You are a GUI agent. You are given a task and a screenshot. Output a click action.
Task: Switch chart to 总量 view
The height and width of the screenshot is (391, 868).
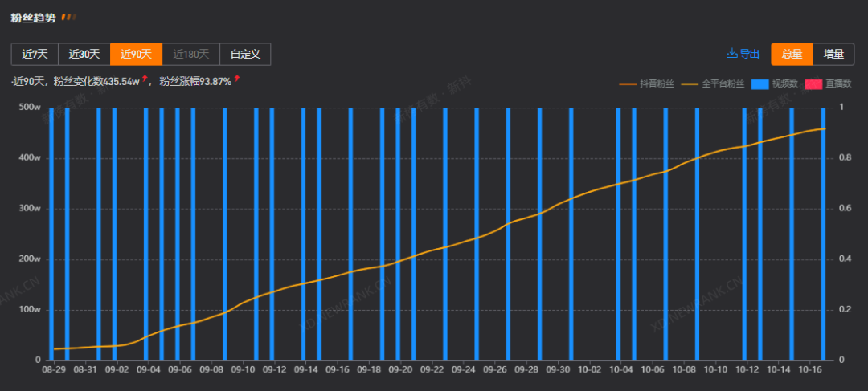pyautogui.click(x=792, y=54)
